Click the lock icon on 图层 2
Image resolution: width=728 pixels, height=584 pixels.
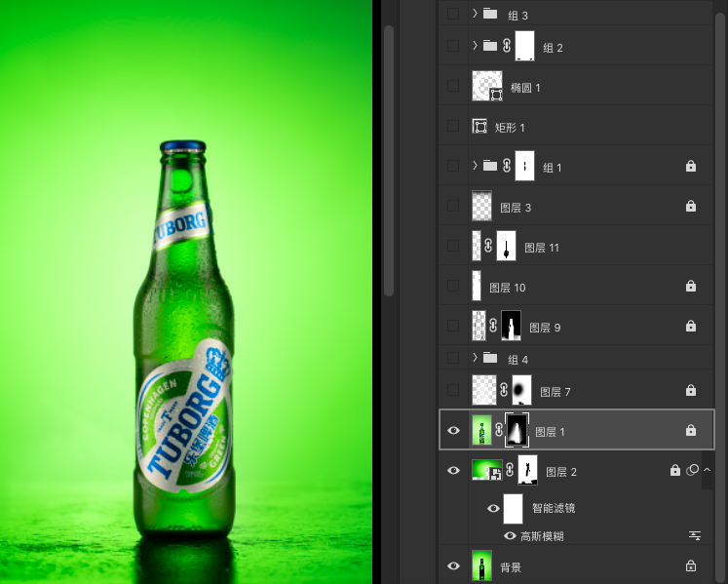point(675,470)
